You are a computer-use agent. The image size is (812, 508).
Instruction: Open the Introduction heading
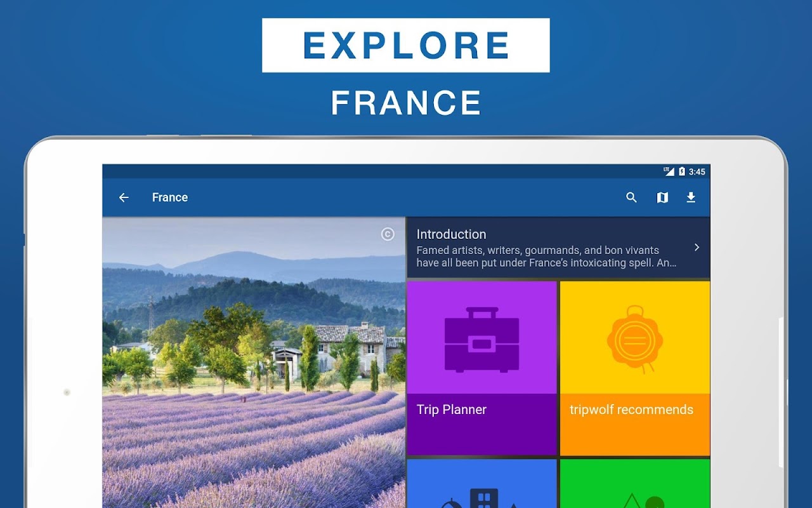pyautogui.click(x=451, y=234)
